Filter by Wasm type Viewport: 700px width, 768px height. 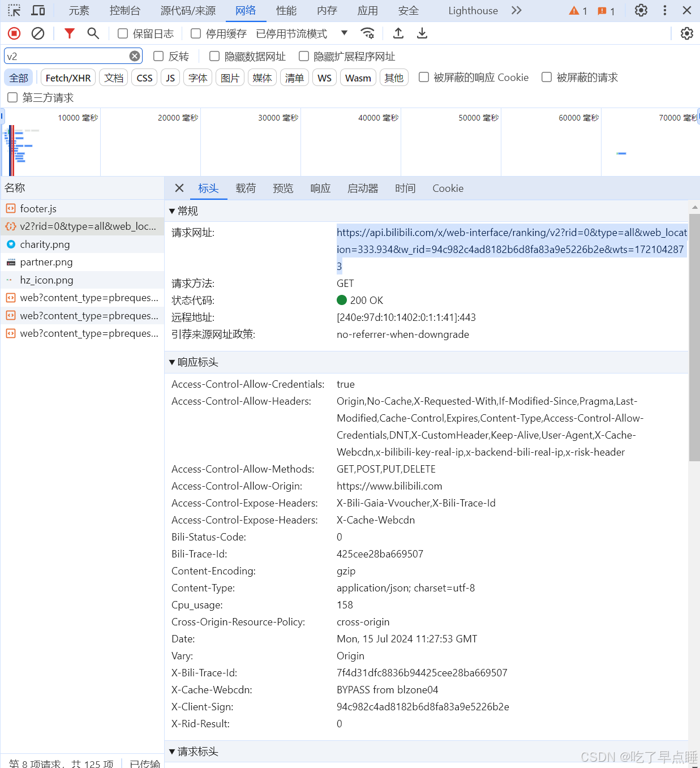pyautogui.click(x=358, y=78)
